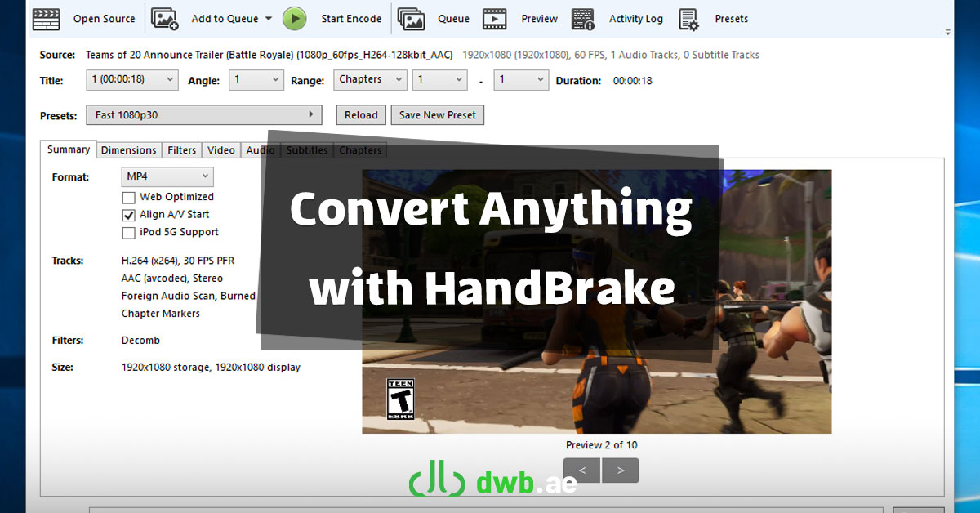The image size is (980, 513).
Task: Enable iPod 5G Support
Action: coord(128,233)
